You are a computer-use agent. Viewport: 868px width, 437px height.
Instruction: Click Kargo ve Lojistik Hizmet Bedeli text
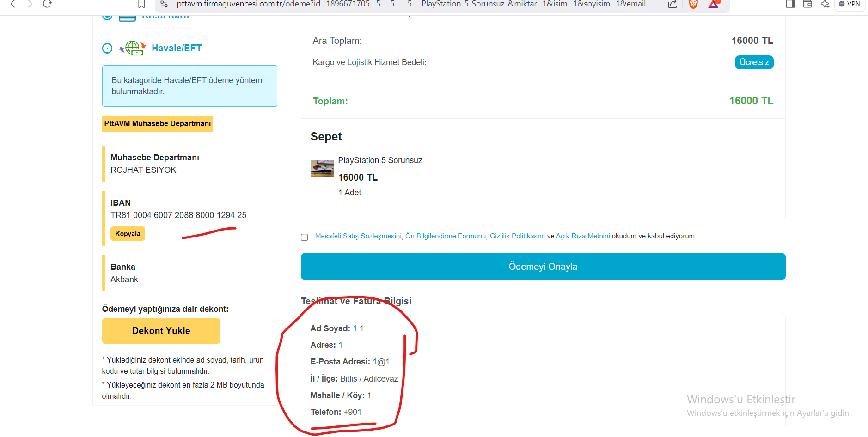point(370,62)
